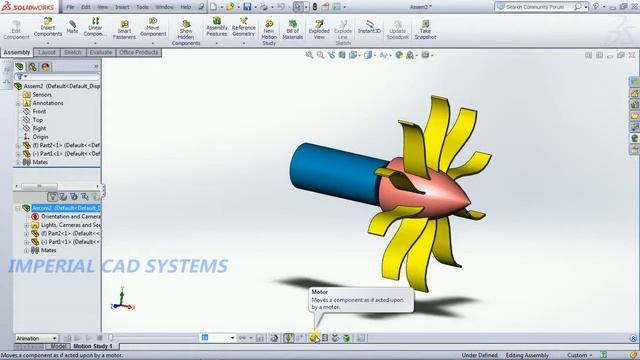Toggle AutoKey in the motion toolbar
Screen dimensions: 640x360
(x=289, y=338)
